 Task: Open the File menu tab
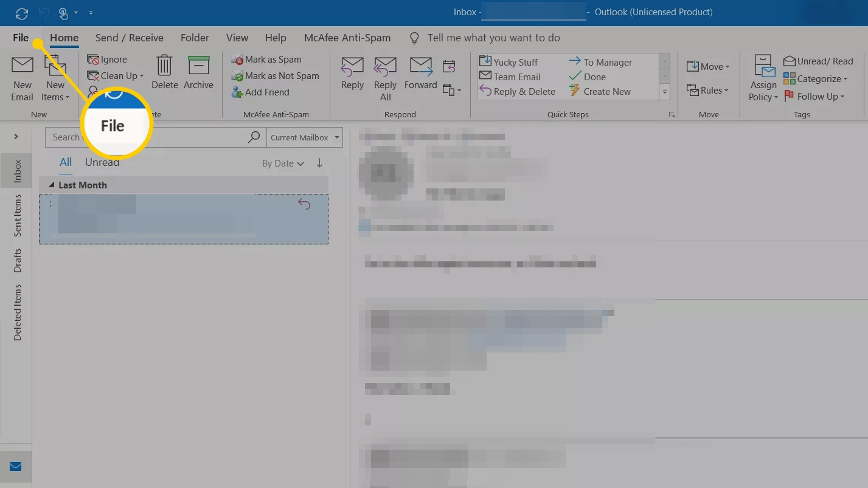coord(21,38)
